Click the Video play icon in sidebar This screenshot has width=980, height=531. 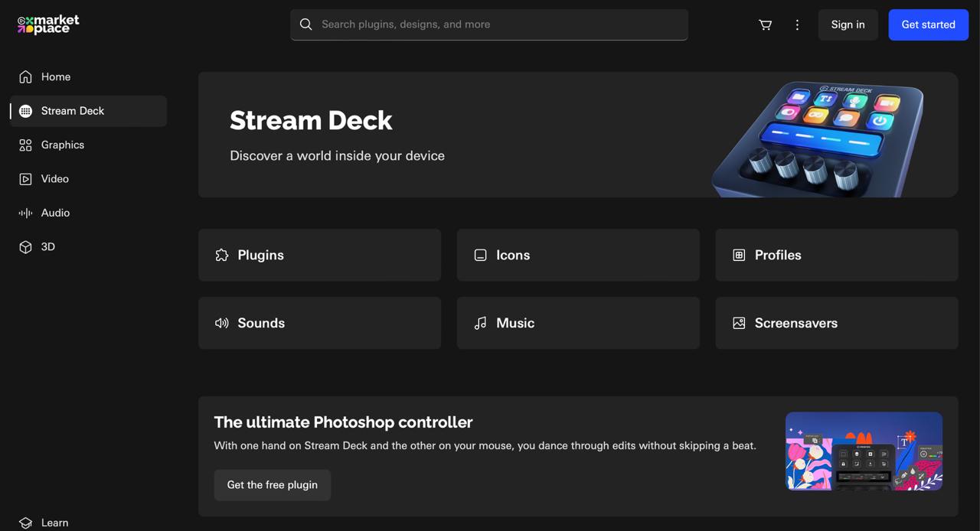click(25, 179)
